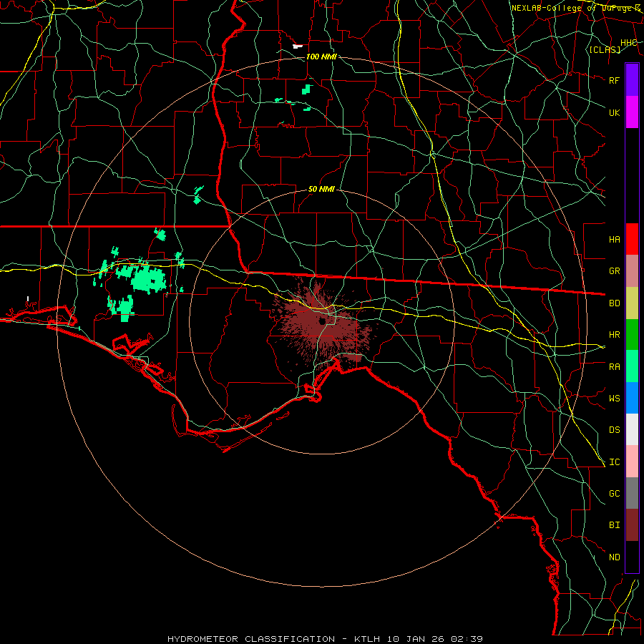Click the GC legend label
This screenshot has height=644, width=644.
pos(614,494)
